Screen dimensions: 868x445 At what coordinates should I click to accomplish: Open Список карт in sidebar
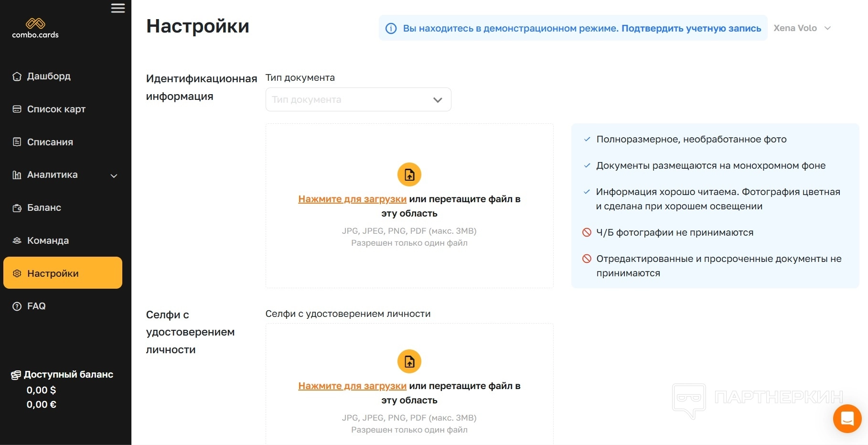(x=56, y=109)
